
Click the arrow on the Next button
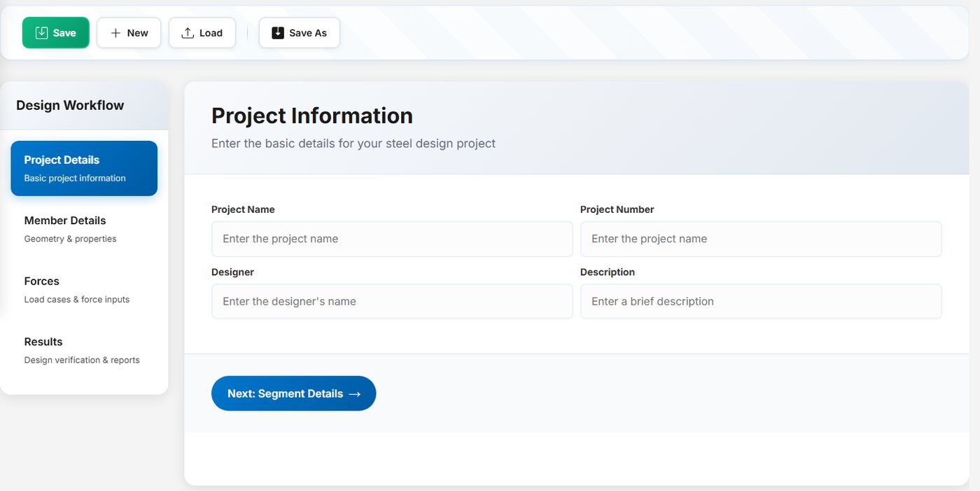[355, 394]
